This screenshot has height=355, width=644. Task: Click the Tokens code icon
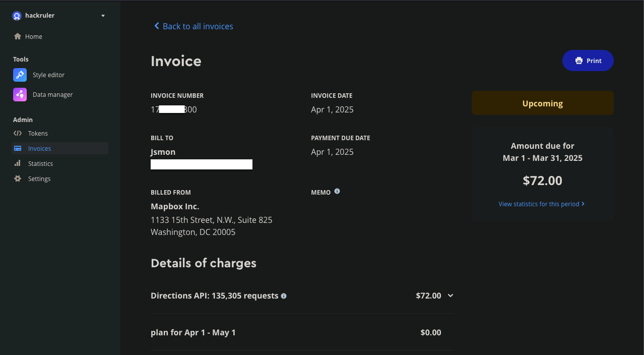[17, 133]
